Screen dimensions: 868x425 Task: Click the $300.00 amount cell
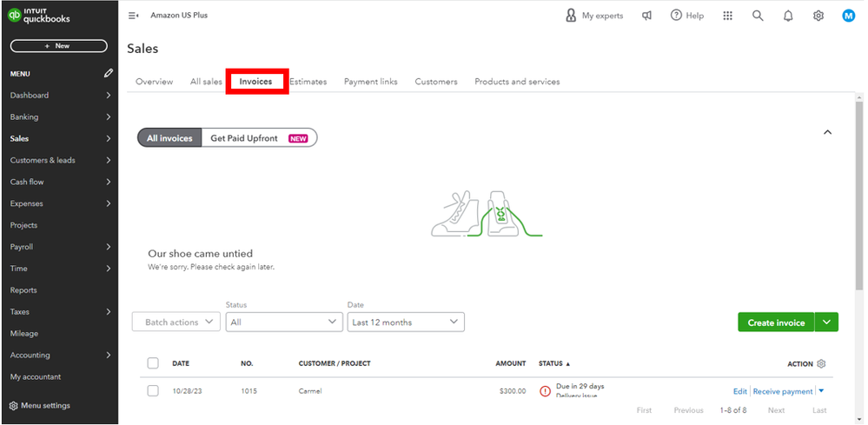coord(513,391)
